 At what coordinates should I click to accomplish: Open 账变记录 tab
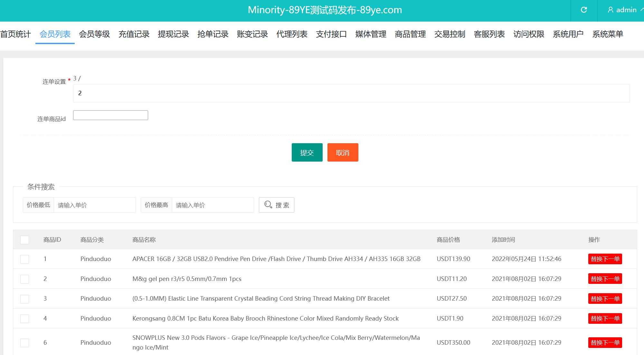pyautogui.click(x=252, y=34)
